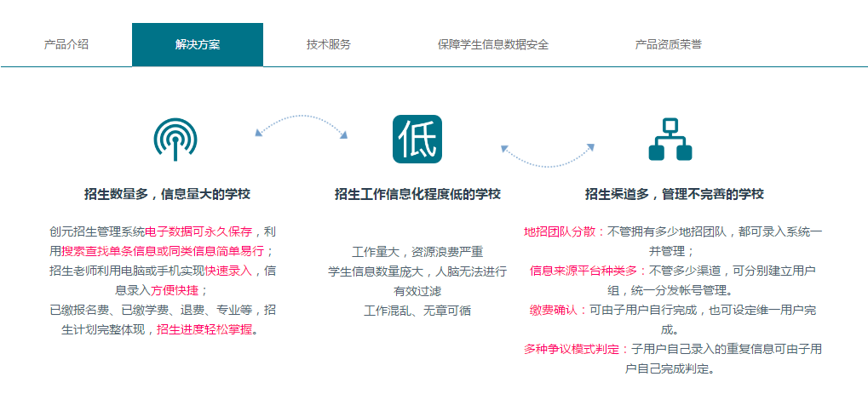Select the active 解决方案 tab

pos(198,44)
